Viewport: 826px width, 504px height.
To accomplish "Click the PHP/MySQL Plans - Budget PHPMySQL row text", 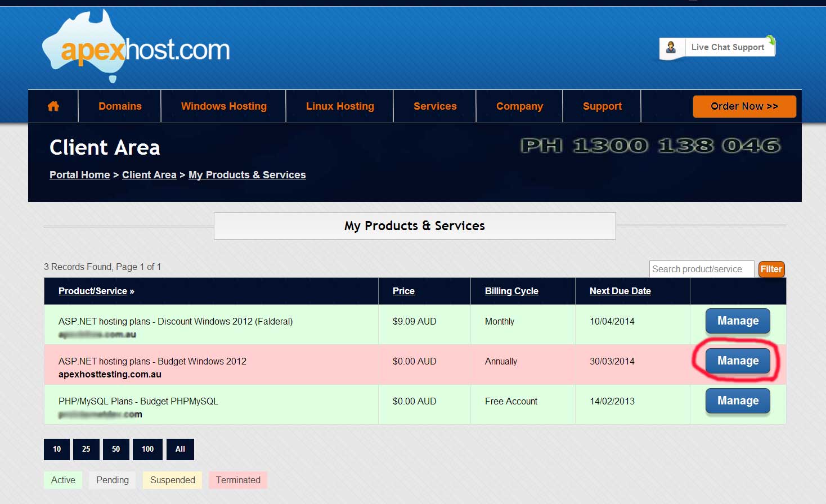I will tap(138, 401).
